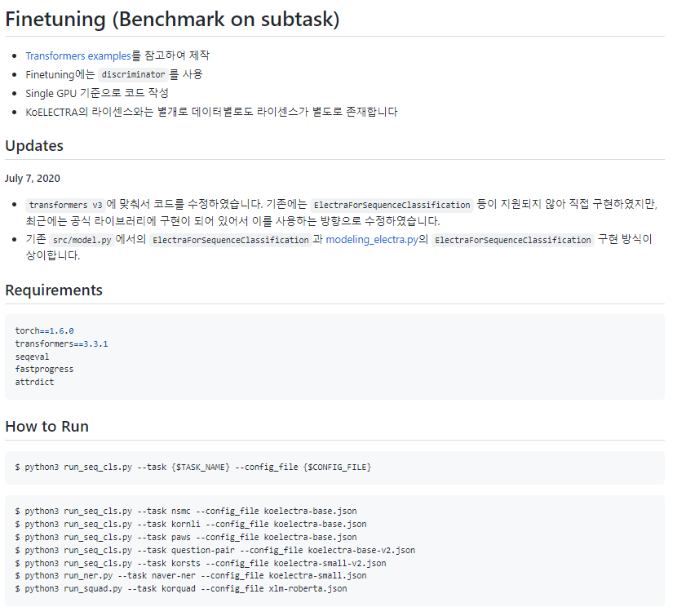The image size is (686, 616).
Task: Click the seqeval requirement line
Action: 32,357
